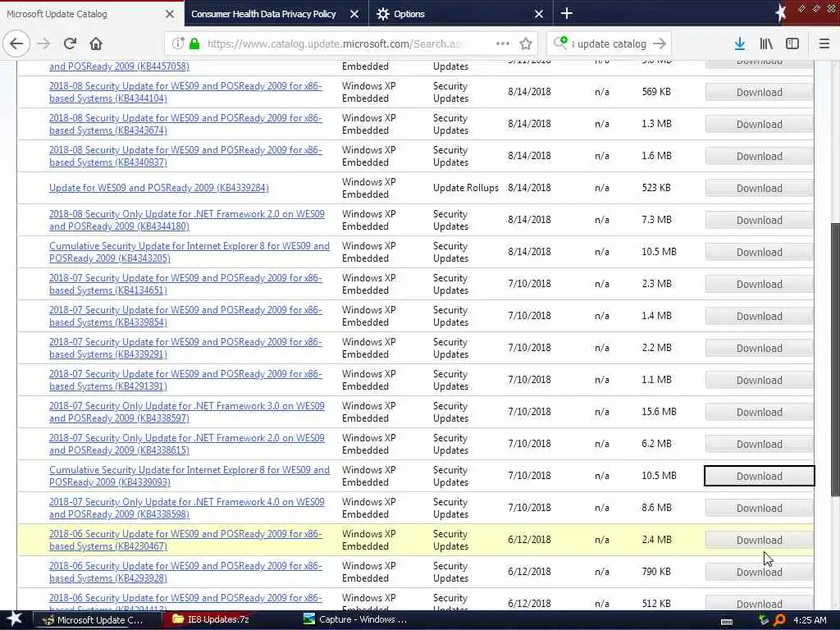Open KB4291391 security update link
This screenshot has width=840, height=630.
click(185, 380)
